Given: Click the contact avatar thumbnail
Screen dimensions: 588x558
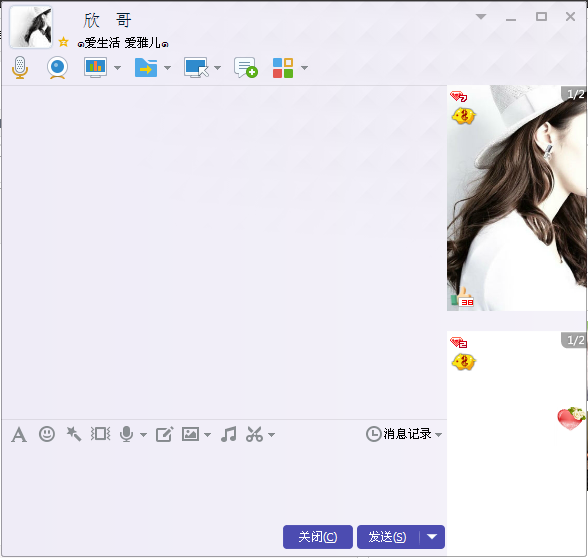Looking at the screenshot, I should point(31,27).
